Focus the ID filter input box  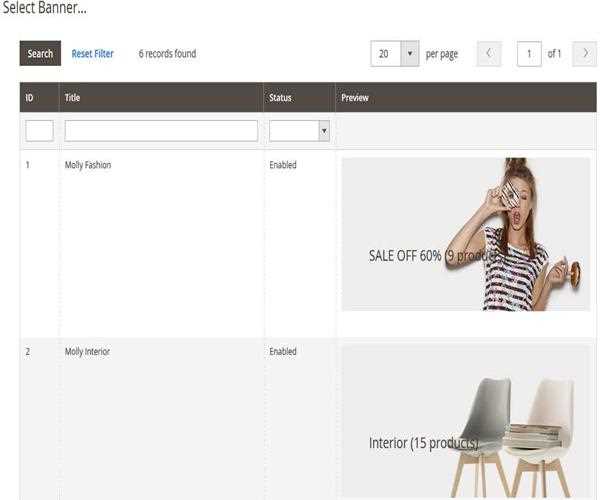(x=39, y=131)
